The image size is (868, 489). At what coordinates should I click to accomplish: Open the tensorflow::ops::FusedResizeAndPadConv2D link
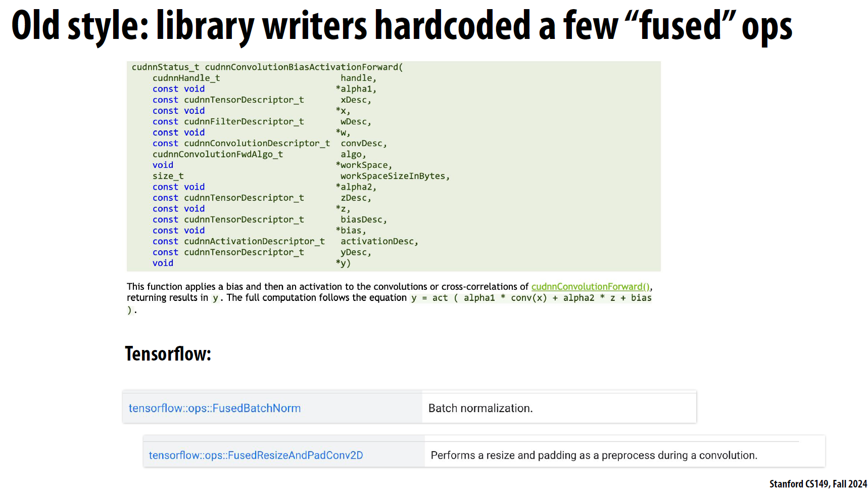pos(256,455)
